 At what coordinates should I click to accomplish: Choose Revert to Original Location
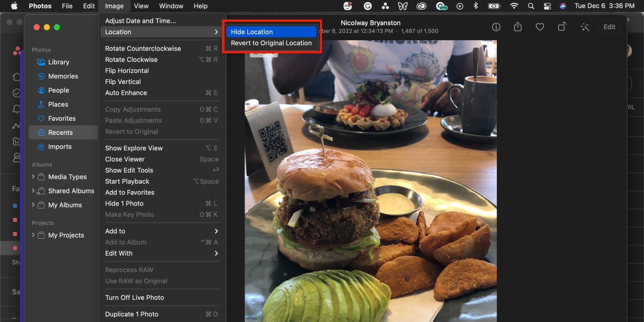(271, 43)
